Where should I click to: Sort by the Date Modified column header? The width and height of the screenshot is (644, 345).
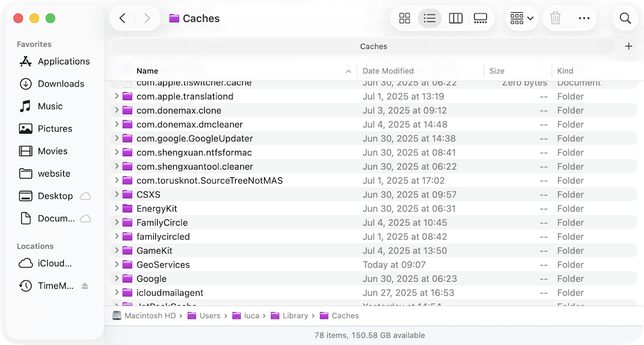[388, 71]
